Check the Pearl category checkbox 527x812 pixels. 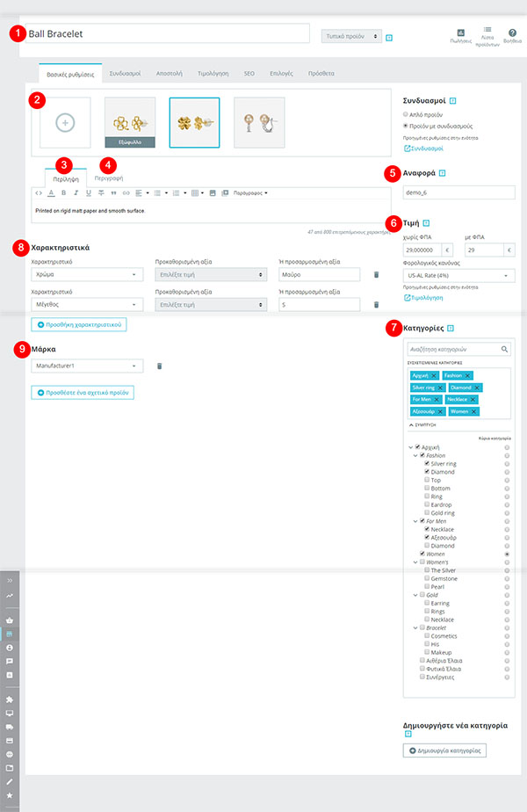(427, 586)
